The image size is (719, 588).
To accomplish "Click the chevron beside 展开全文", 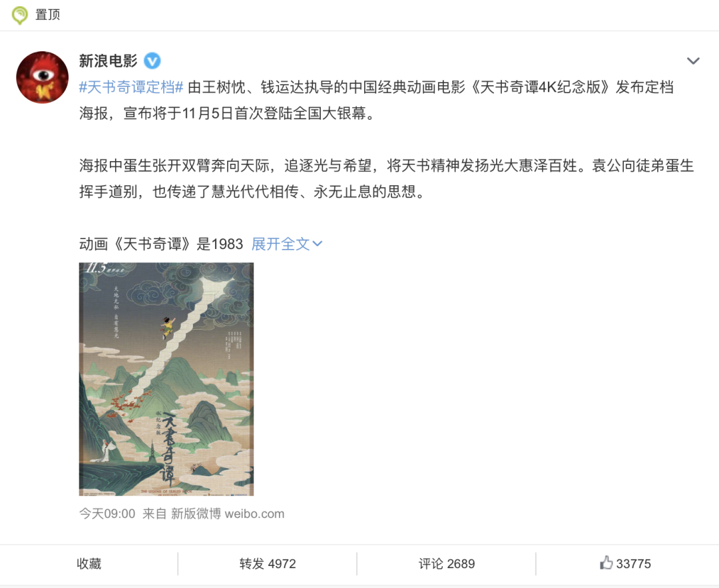I will (318, 244).
